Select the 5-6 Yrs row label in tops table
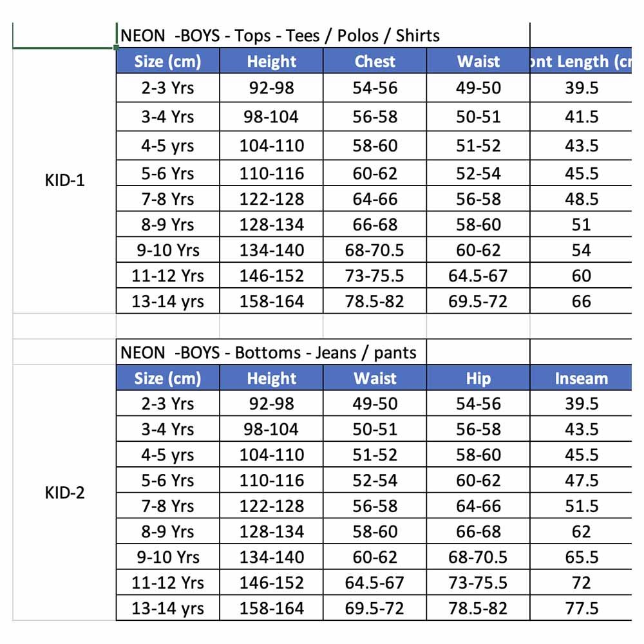 [167, 173]
